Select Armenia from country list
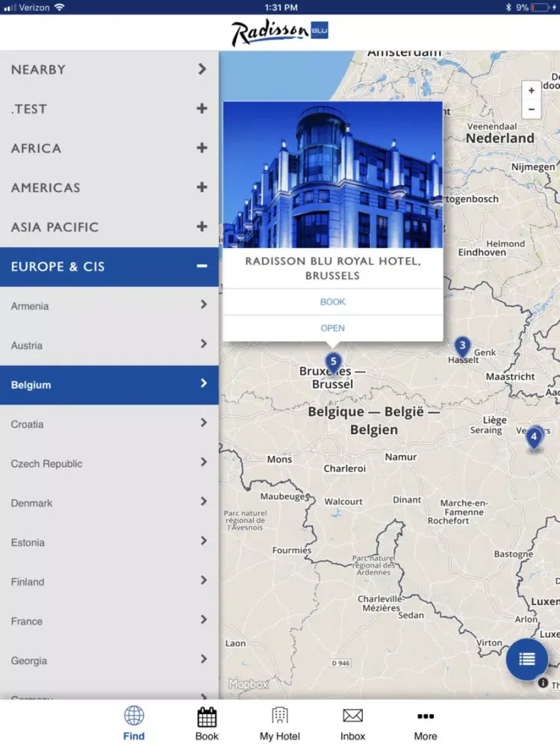This screenshot has width=560, height=747. (x=109, y=306)
